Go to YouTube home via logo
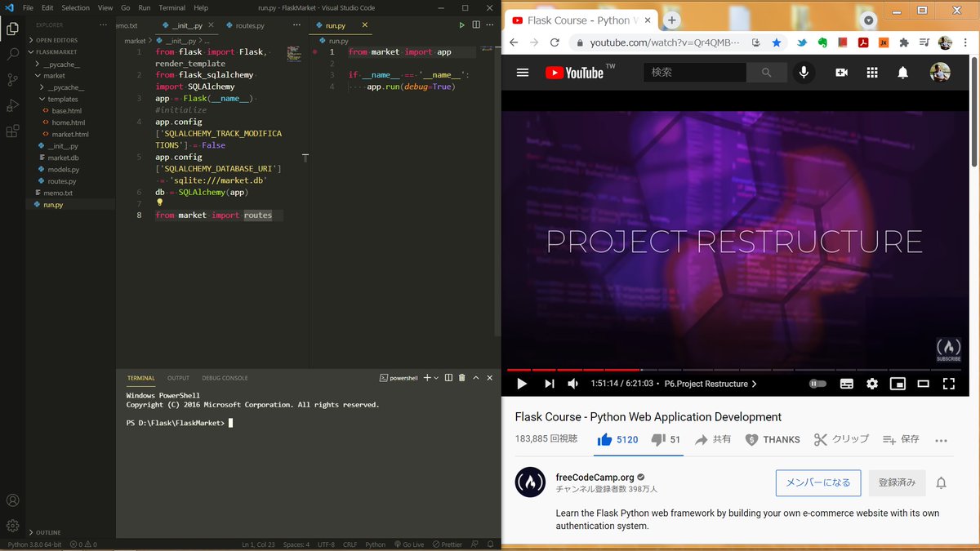980x551 pixels. [x=574, y=73]
